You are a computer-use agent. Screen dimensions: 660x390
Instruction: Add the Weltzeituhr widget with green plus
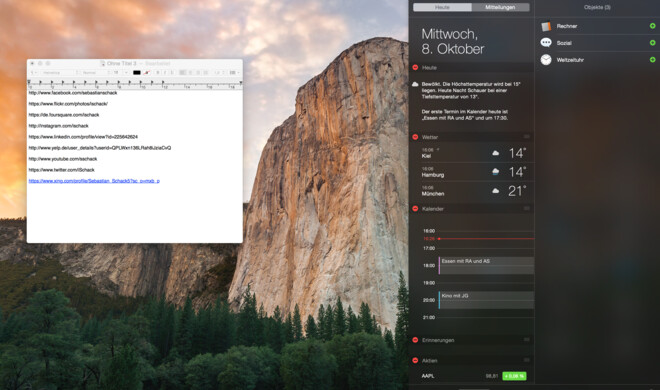tap(652, 60)
